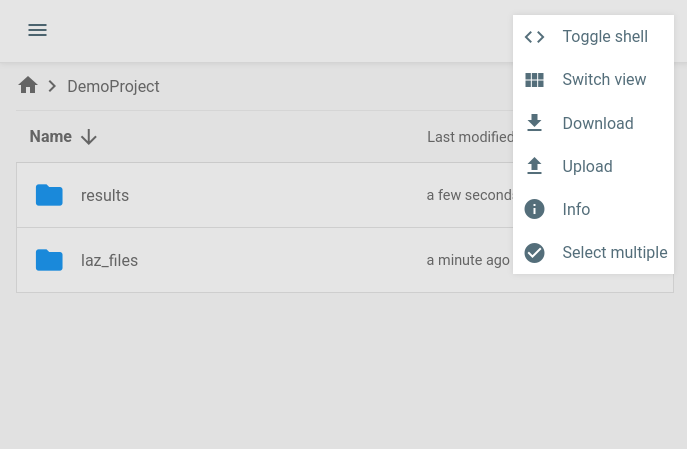Click the Toggle shell code icon
Screen dimensions: 687x449
pos(535,37)
